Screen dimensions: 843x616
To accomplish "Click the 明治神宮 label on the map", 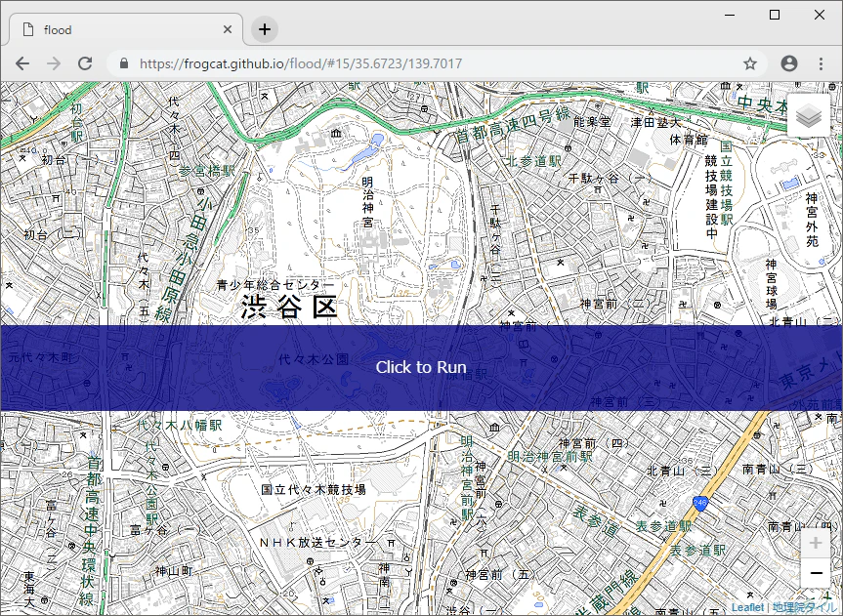I will click(x=367, y=202).
